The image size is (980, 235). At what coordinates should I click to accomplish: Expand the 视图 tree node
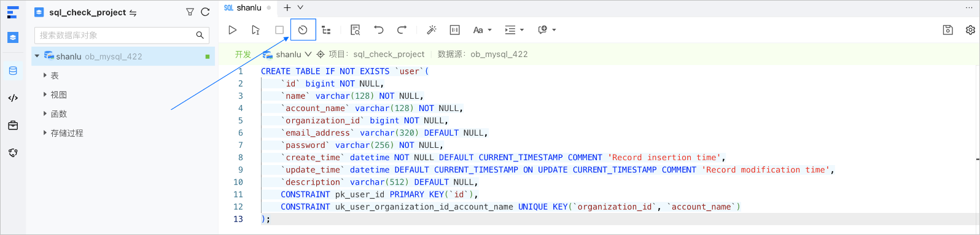coord(45,94)
